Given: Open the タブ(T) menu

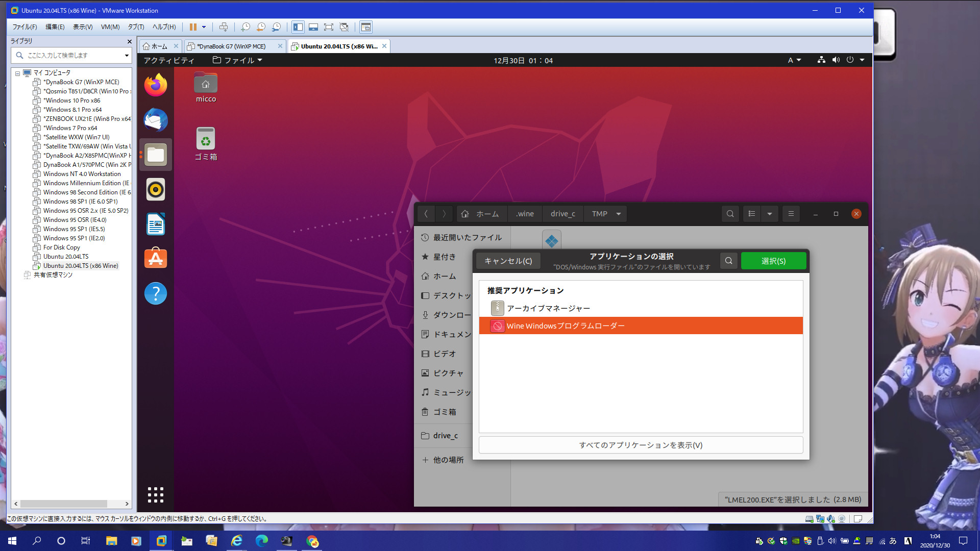Looking at the screenshot, I should [136, 27].
